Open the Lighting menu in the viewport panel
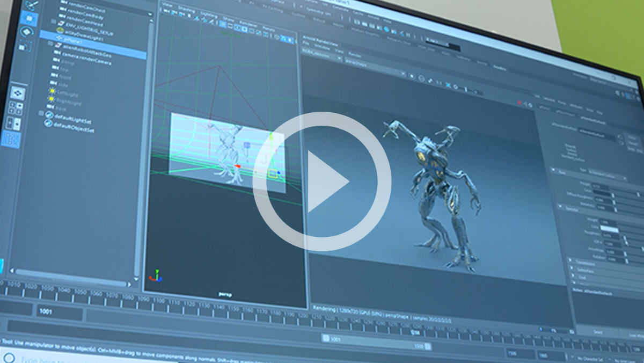Image resolution: width=644 pixels, height=363 pixels. (209, 13)
